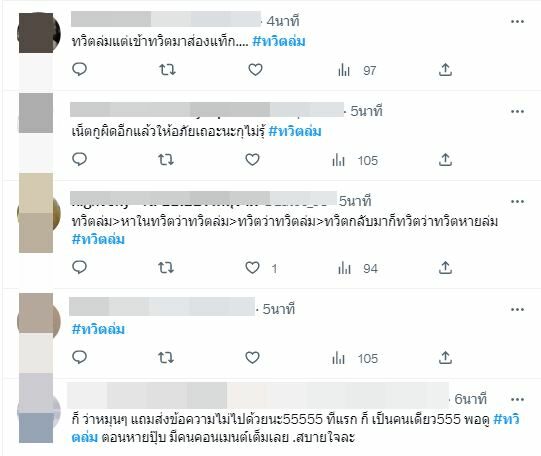Reply to the tweet posted 4นาที ago

pos(79,69)
